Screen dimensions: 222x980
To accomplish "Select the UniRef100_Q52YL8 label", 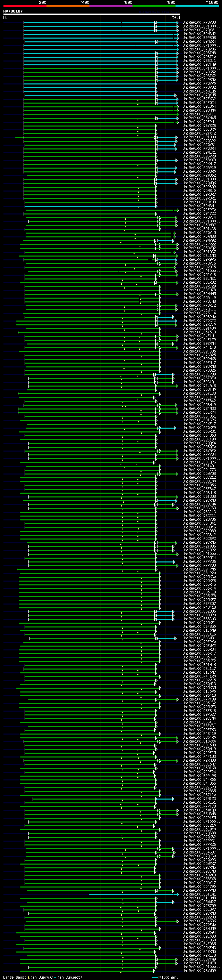I will tap(199, 275).
